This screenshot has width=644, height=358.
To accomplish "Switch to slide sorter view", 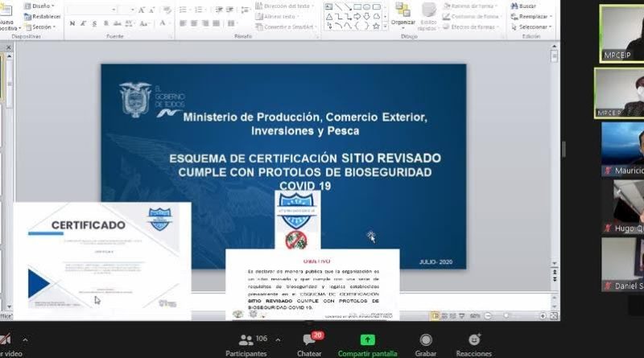I will 444,315.
